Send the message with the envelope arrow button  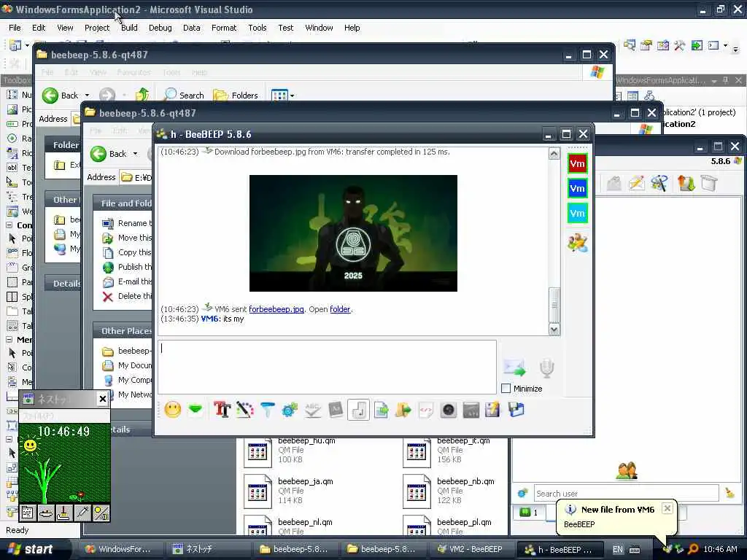point(514,367)
